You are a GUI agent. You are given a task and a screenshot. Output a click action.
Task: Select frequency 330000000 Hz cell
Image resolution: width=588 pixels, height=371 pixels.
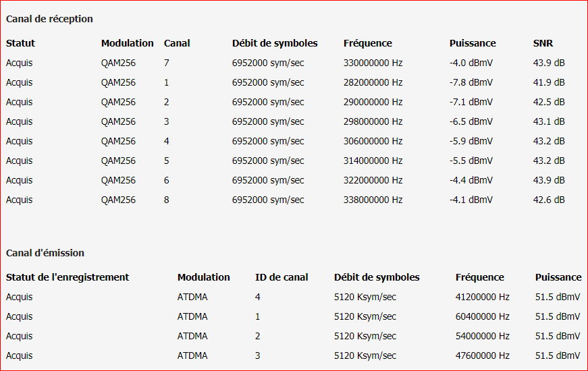(x=373, y=63)
